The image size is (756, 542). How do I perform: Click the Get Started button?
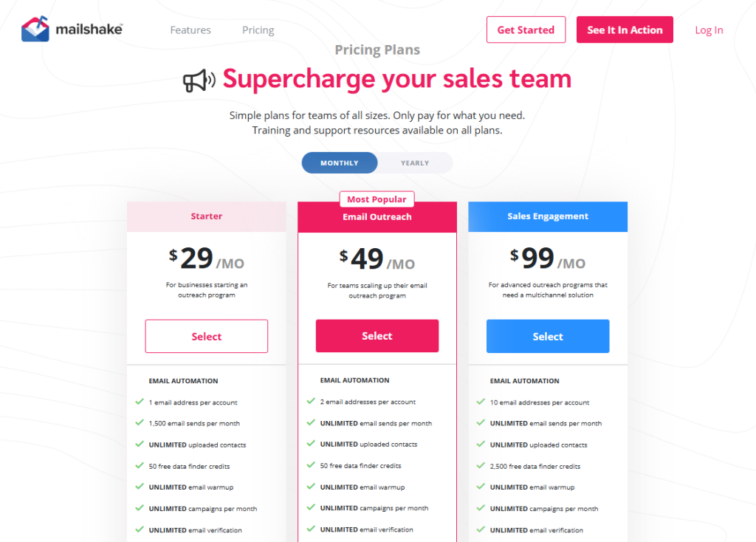tap(526, 30)
